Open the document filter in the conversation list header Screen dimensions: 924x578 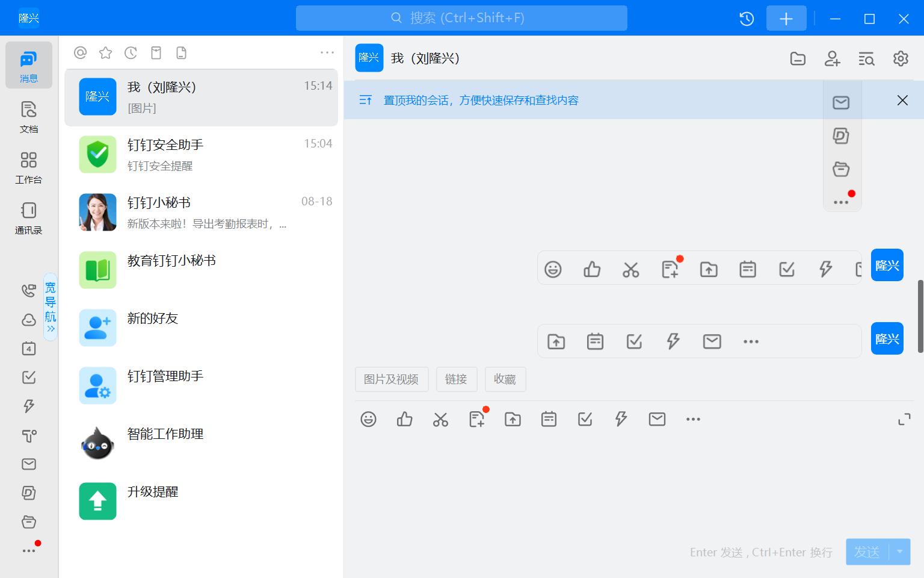pos(181,53)
